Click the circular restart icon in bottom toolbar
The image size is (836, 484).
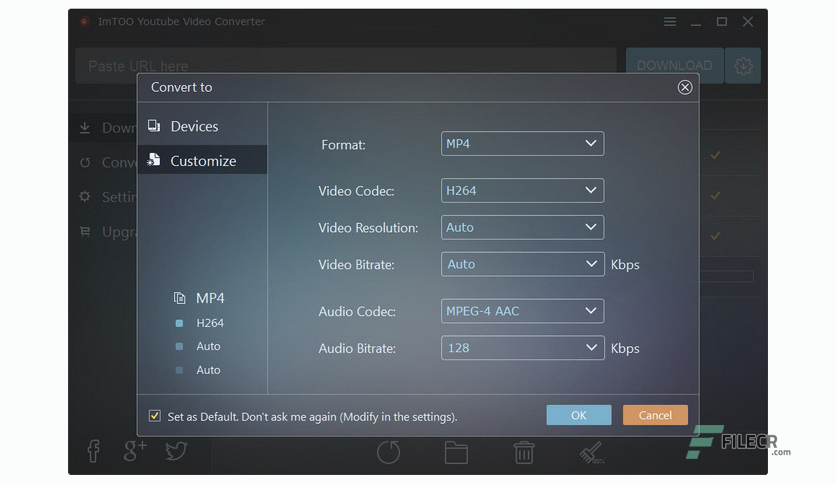[x=388, y=453]
